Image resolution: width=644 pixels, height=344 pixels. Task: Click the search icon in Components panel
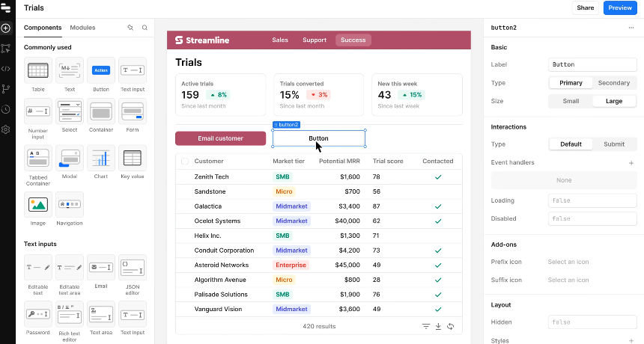(x=145, y=28)
